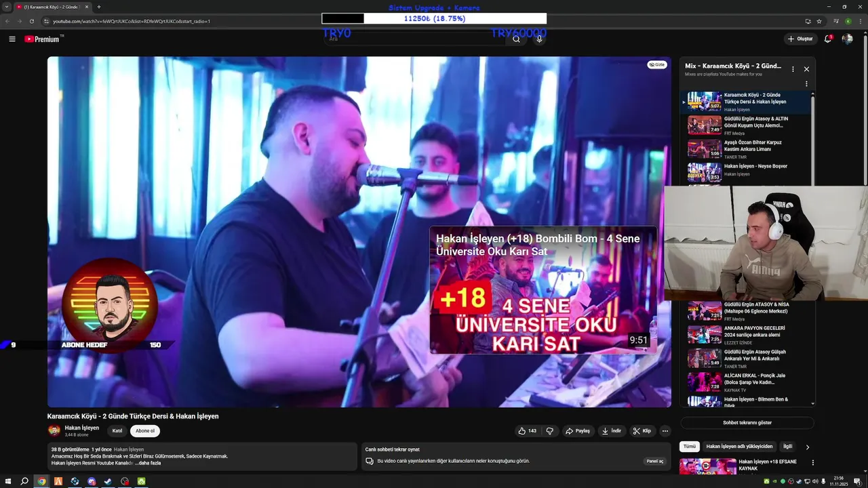Image resolution: width=868 pixels, height=488 pixels.
Task: Click the YouTube search input field
Action: pyautogui.click(x=415, y=39)
